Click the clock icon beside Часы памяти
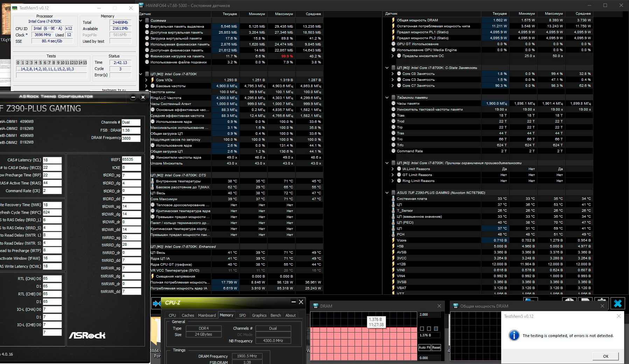 393,103
